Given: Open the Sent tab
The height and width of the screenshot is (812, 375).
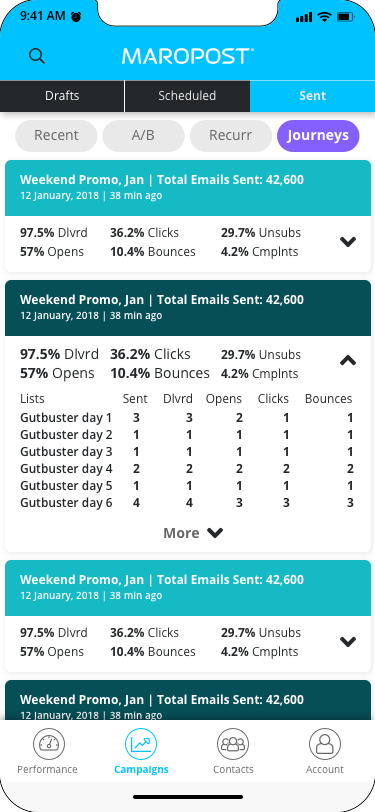Looking at the screenshot, I should click(312, 96).
